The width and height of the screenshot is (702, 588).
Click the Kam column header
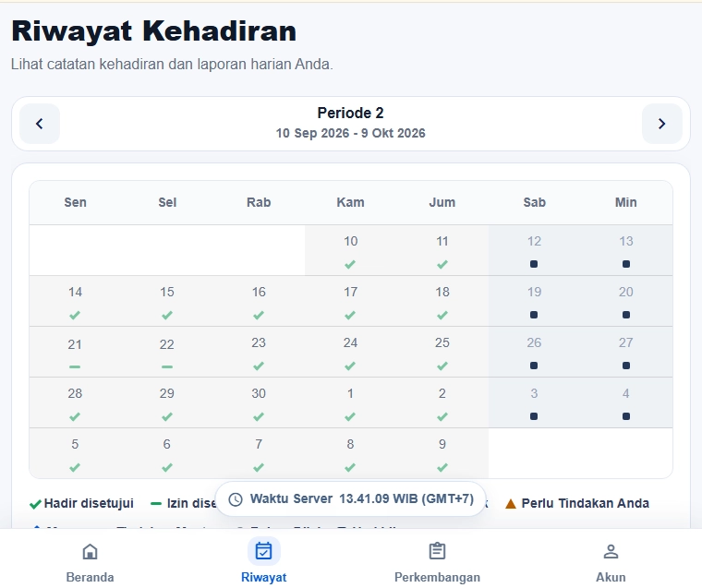tap(351, 202)
